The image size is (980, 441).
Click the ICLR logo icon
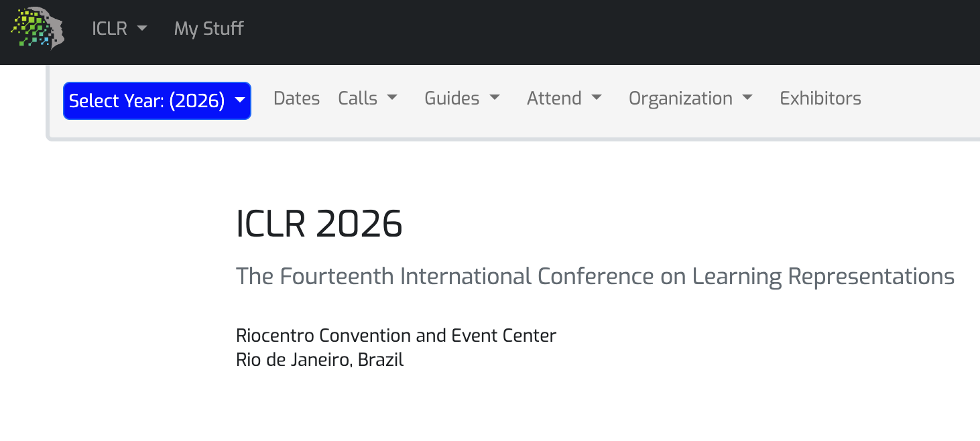(x=38, y=29)
